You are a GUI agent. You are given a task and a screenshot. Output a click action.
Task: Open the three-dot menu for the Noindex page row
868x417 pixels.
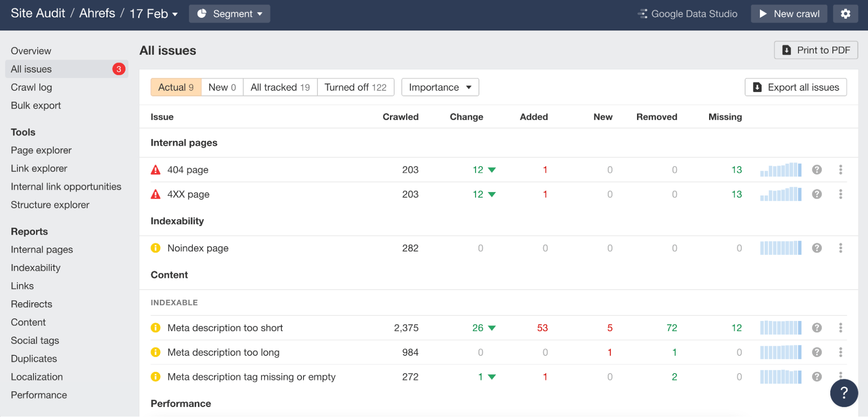[x=841, y=248]
